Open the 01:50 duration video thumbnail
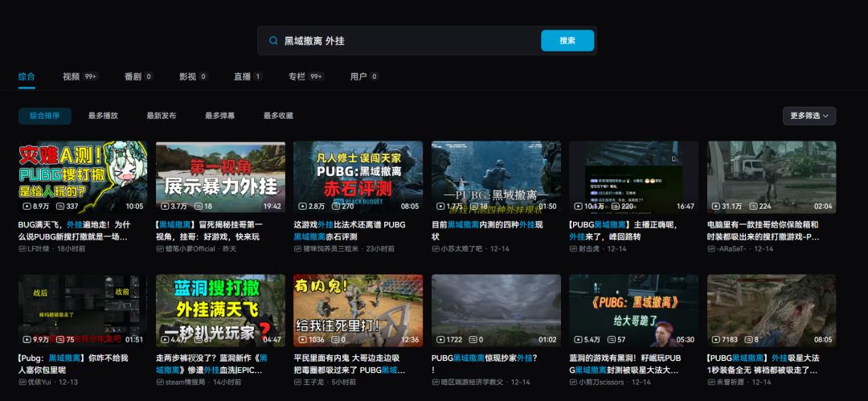The height and width of the screenshot is (401, 868). 496,178
